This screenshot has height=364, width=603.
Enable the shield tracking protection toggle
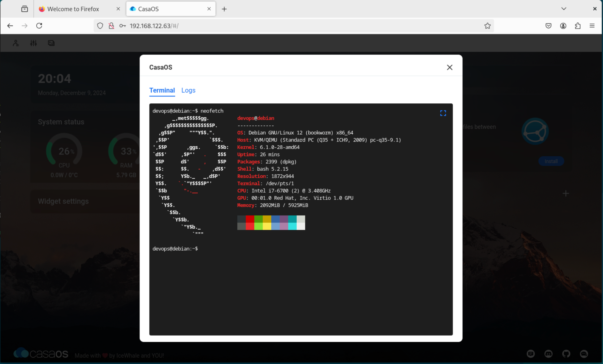[100, 26]
